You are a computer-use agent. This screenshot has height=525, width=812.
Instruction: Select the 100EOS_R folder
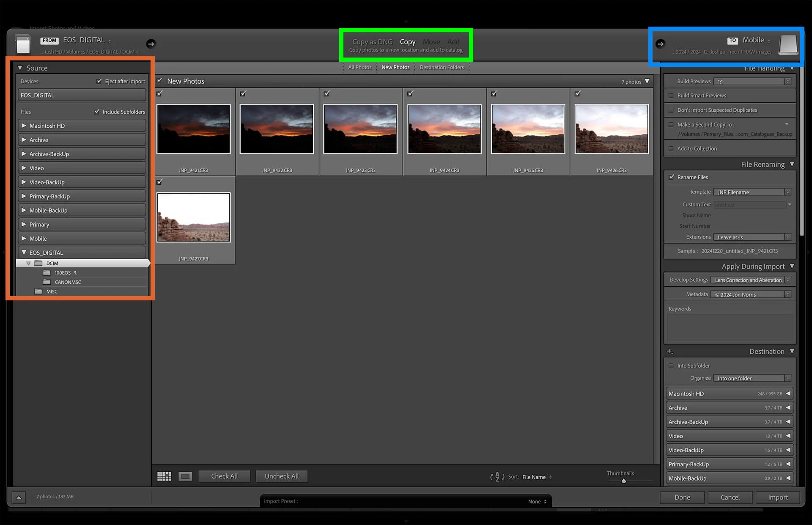pos(65,273)
